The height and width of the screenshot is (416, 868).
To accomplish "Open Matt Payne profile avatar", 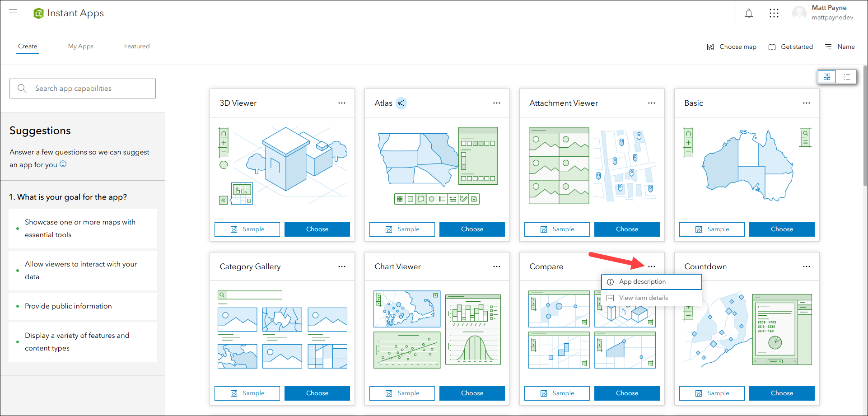I will 799,13.
